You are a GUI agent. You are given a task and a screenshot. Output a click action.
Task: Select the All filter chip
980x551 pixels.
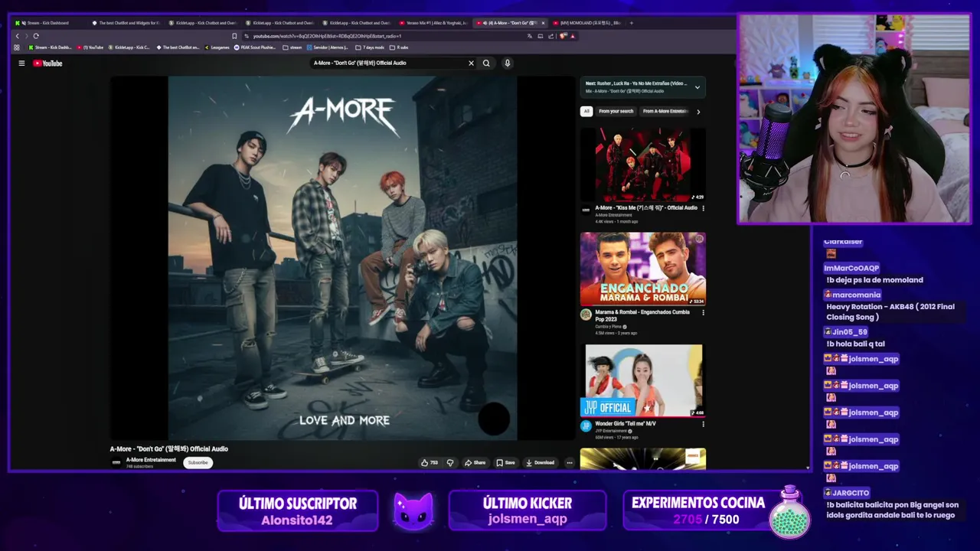tap(586, 112)
